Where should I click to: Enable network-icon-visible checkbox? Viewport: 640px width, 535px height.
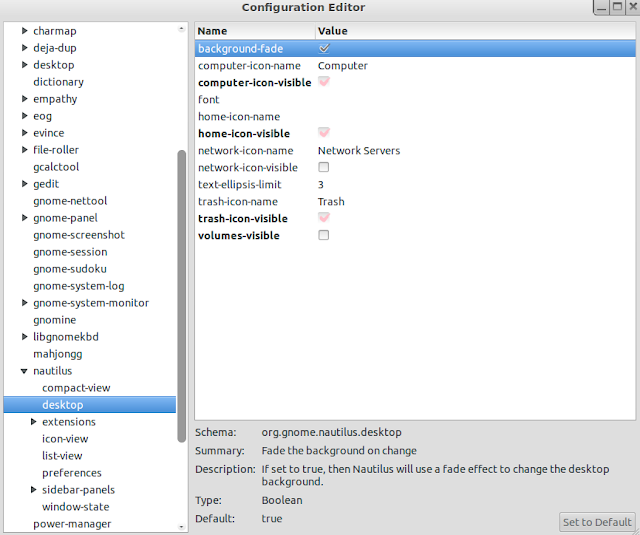324,167
